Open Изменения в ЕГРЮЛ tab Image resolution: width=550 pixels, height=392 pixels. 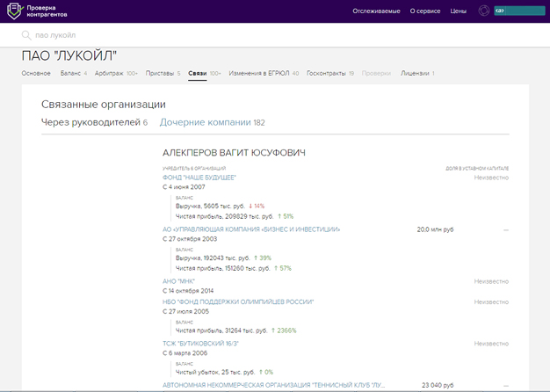tap(264, 73)
